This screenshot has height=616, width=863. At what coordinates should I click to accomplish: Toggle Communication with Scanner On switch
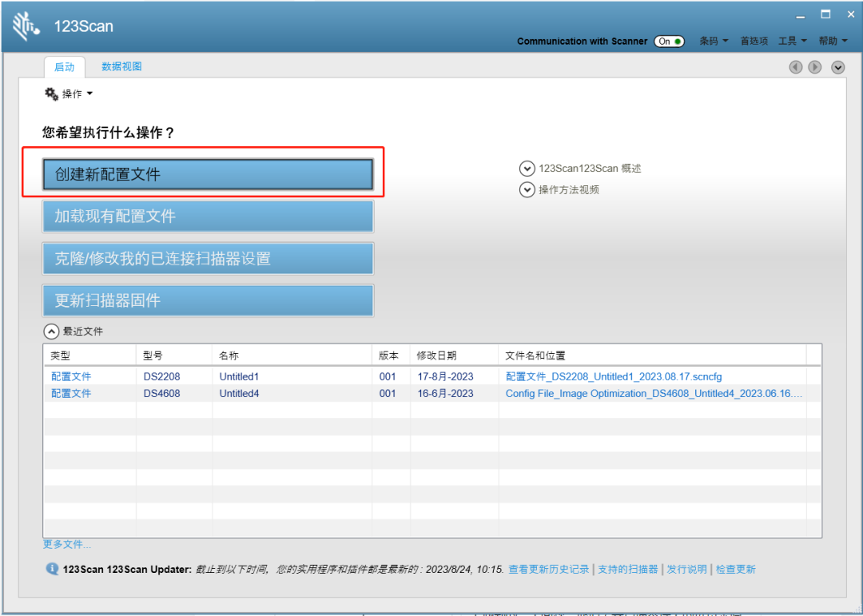pyautogui.click(x=670, y=42)
